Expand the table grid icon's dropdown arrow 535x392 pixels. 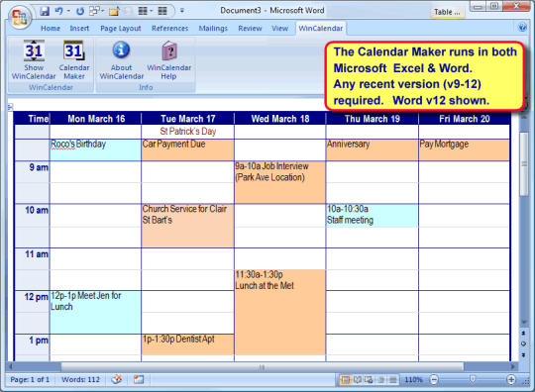click(152, 11)
